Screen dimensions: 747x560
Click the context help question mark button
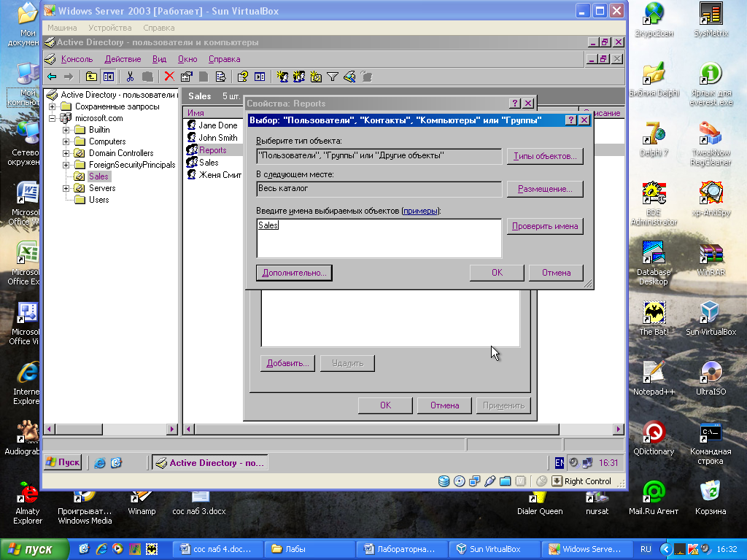(x=570, y=120)
